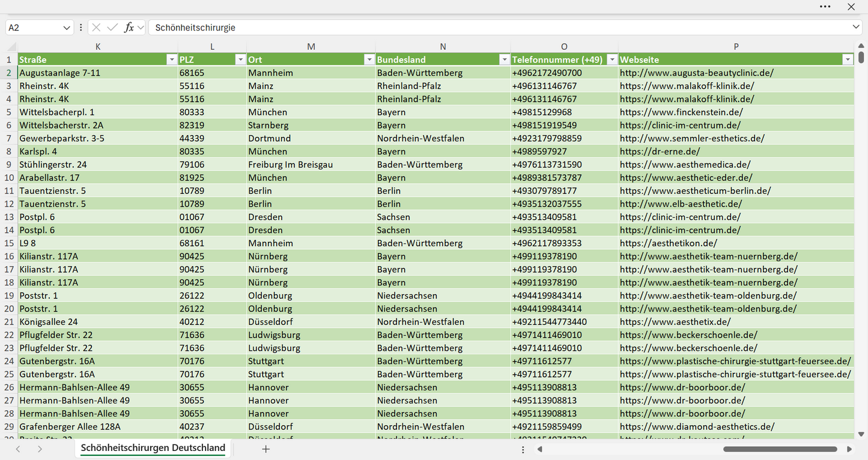Select PLZ cell 81925
The image size is (868, 460).
pos(213,178)
